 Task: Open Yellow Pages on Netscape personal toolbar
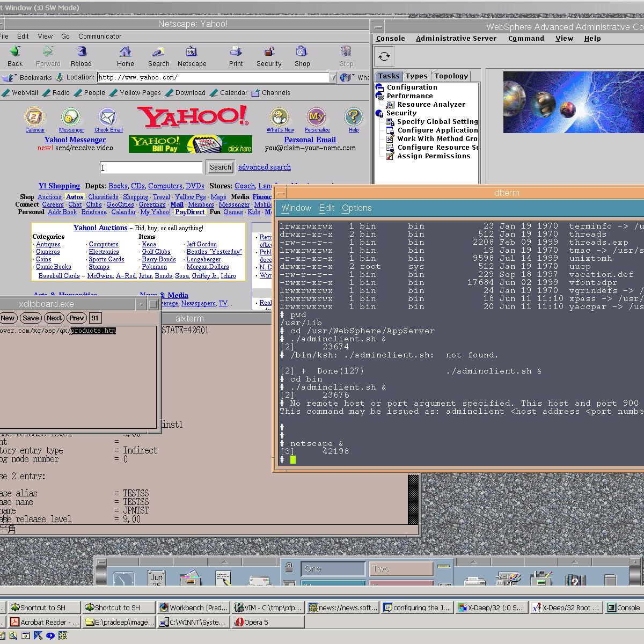tap(135, 93)
